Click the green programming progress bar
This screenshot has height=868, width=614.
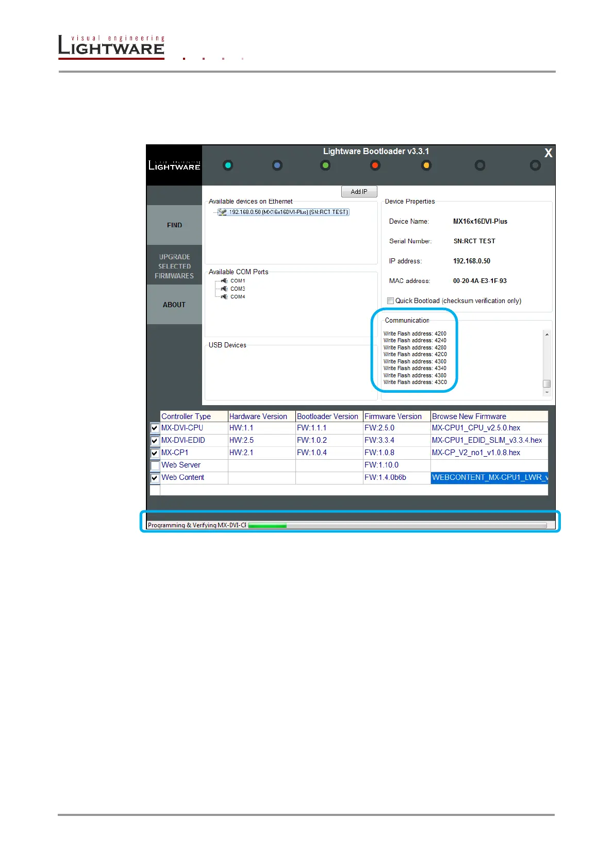coord(397,525)
